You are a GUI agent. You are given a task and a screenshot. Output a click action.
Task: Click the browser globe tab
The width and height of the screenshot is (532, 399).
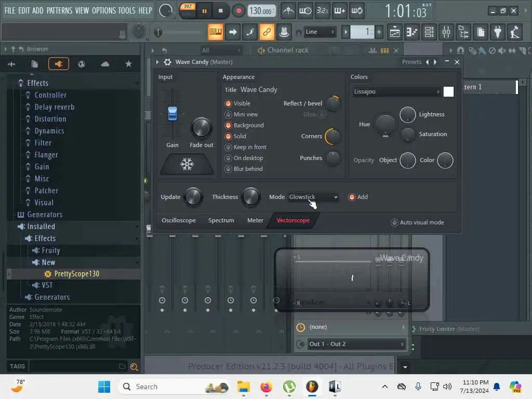tap(82, 64)
